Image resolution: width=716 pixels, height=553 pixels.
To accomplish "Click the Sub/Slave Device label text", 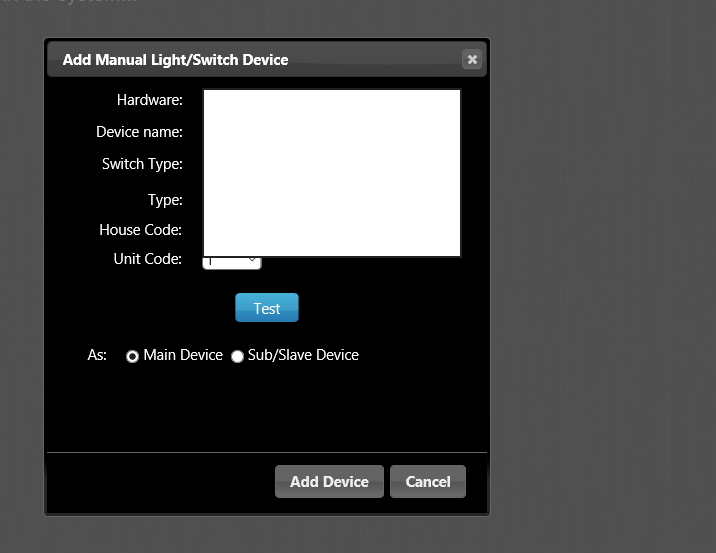I will pyautogui.click(x=303, y=355).
